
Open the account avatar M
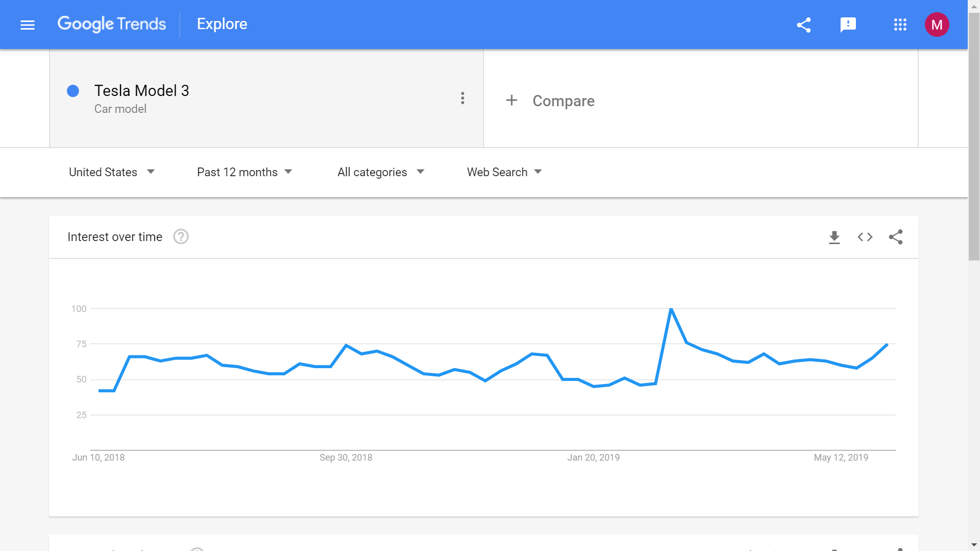[937, 25]
